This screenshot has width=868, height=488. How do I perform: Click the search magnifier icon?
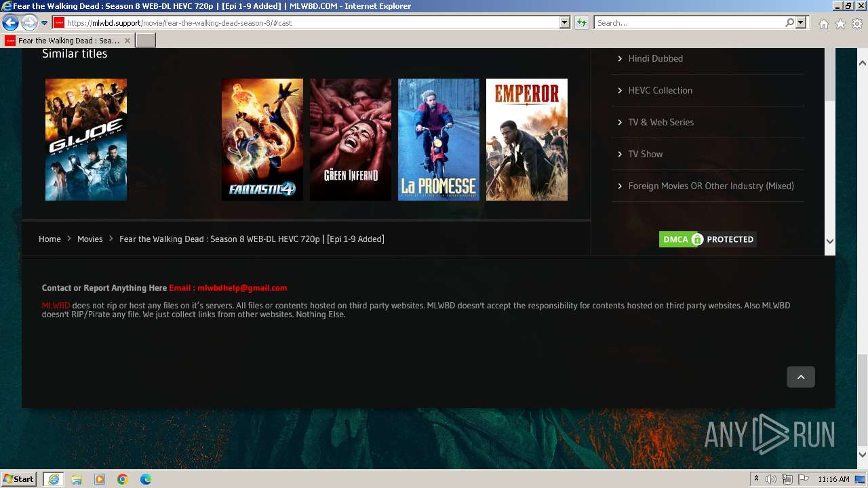tap(789, 23)
